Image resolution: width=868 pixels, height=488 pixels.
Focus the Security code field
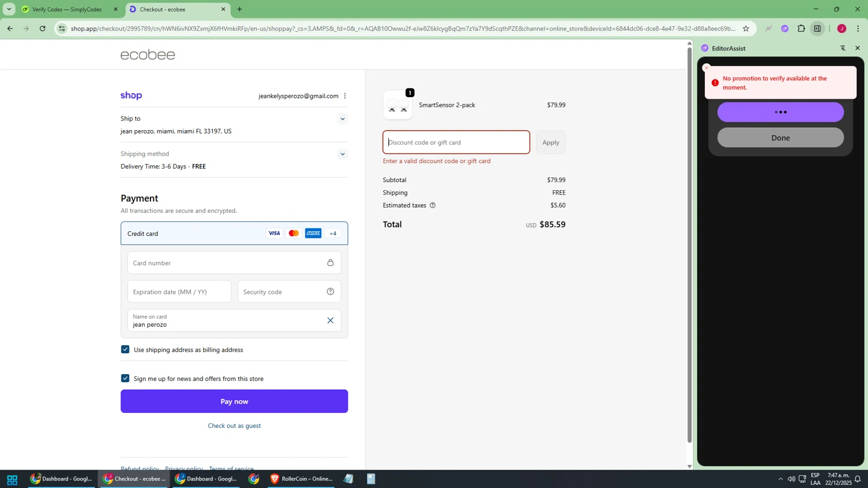coord(289,292)
